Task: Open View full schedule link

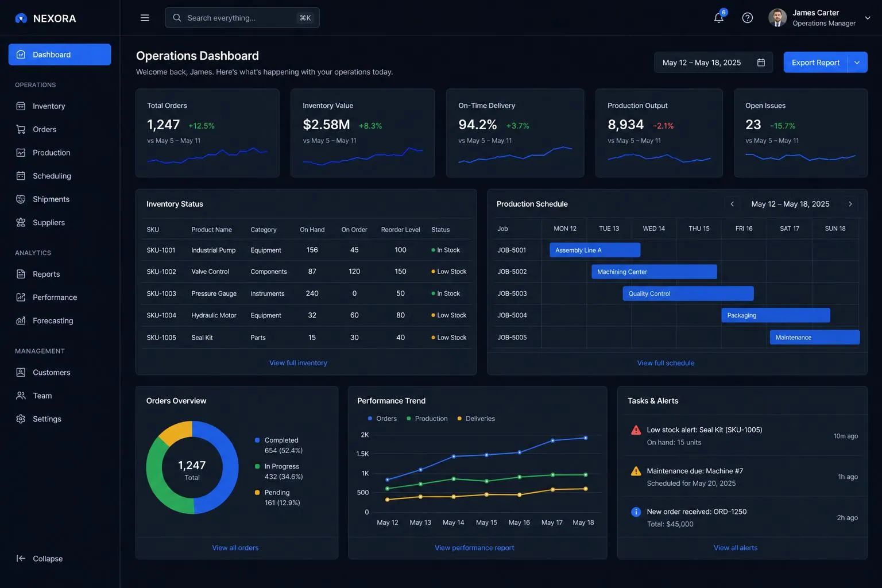Action: (x=666, y=363)
